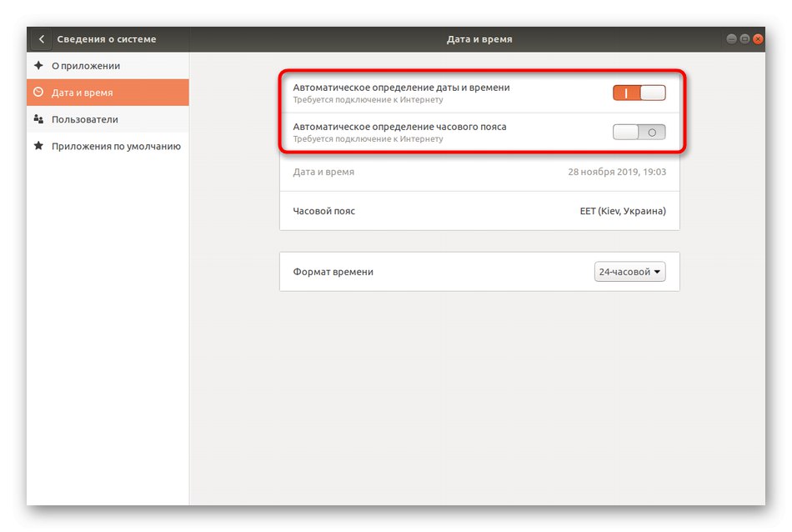Click the Формат времени label
792x532 pixels.
tap(333, 272)
